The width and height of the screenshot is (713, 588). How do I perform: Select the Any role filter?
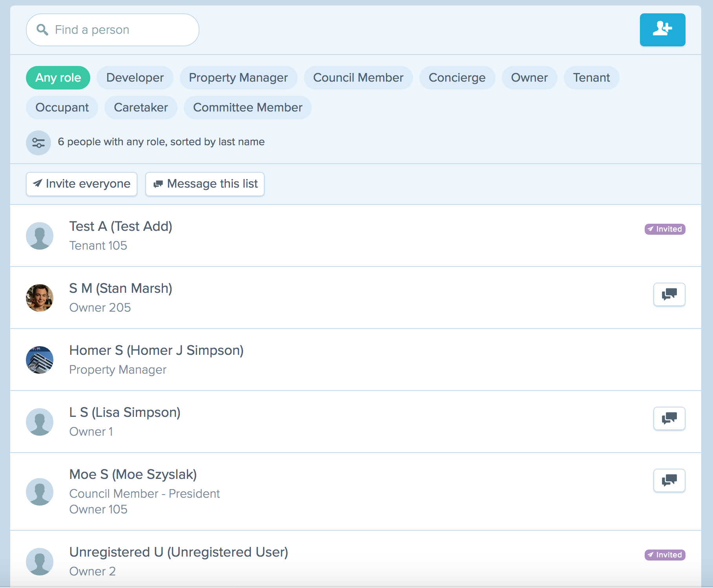click(58, 78)
